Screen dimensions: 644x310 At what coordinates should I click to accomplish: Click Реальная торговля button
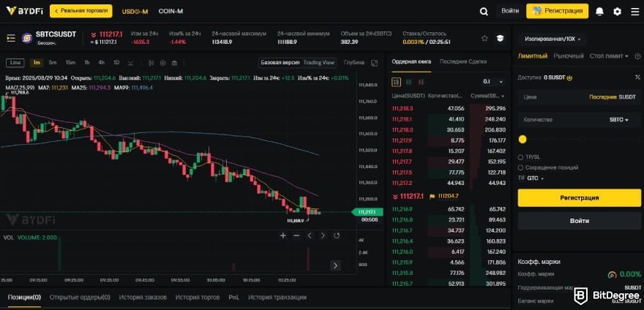pos(81,11)
